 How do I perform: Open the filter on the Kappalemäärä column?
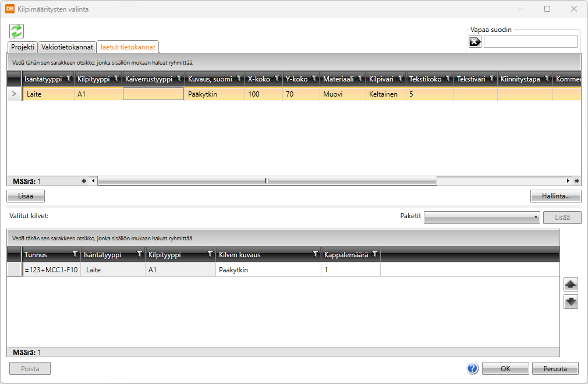374,254
